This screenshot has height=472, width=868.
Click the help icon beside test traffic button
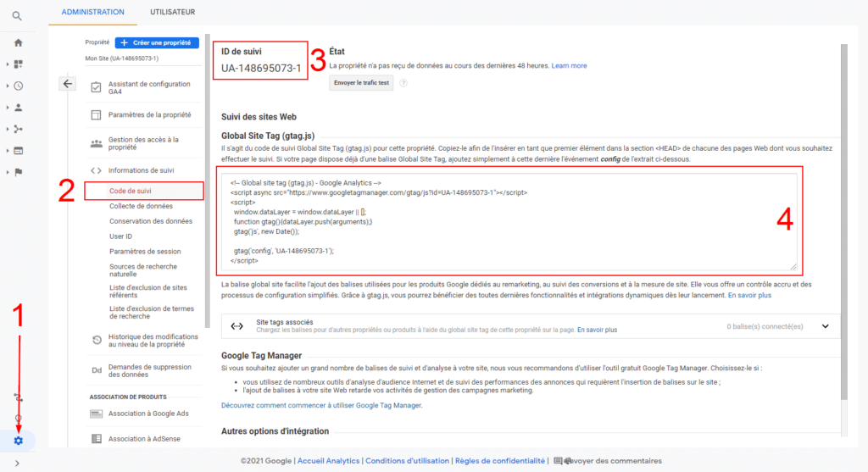tap(403, 83)
